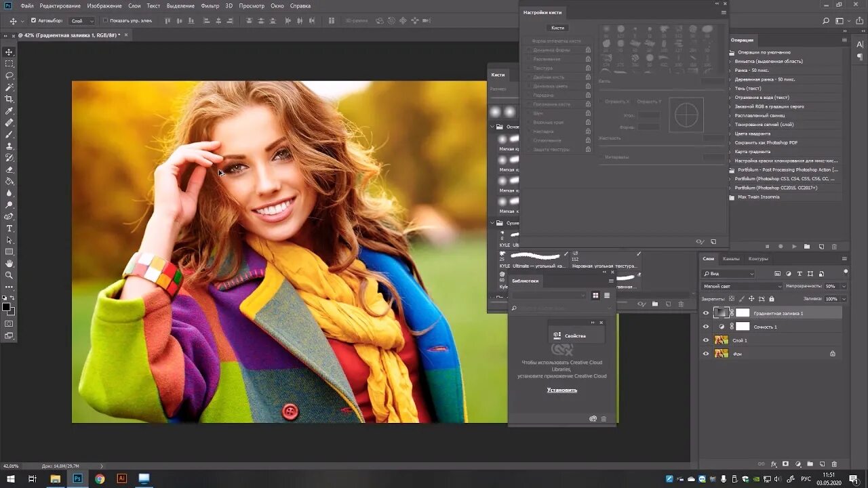Open the Файл menu
This screenshot has height=488, width=868.
[27, 5]
